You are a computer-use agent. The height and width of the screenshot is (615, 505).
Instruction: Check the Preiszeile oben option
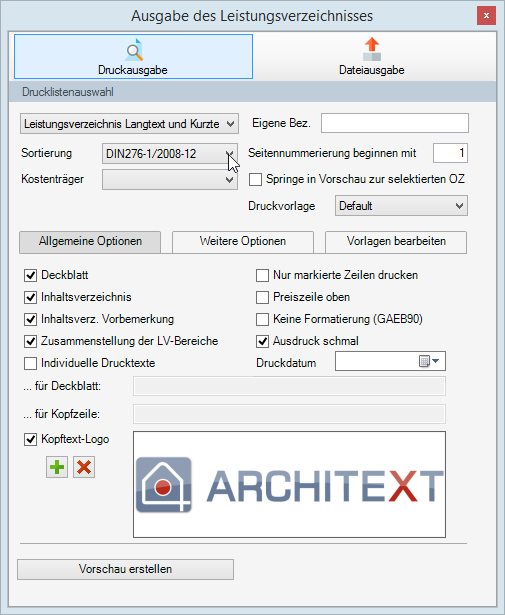262,297
